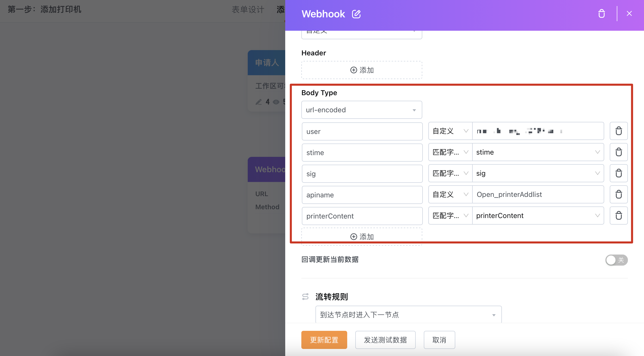Viewport: 644px width, 356px height.
Task: Delete the apiname body parameter row
Action: point(619,194)
